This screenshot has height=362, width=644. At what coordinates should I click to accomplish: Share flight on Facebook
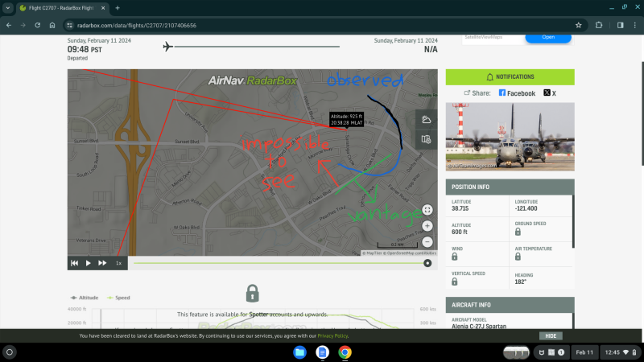coord(517,93)
